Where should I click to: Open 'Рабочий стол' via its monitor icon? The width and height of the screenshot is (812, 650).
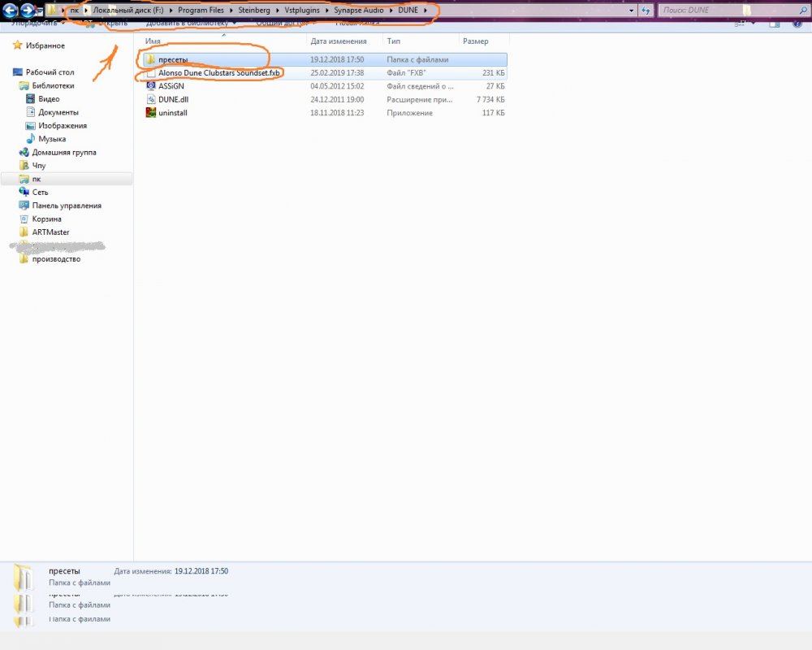tap(18, 72)
